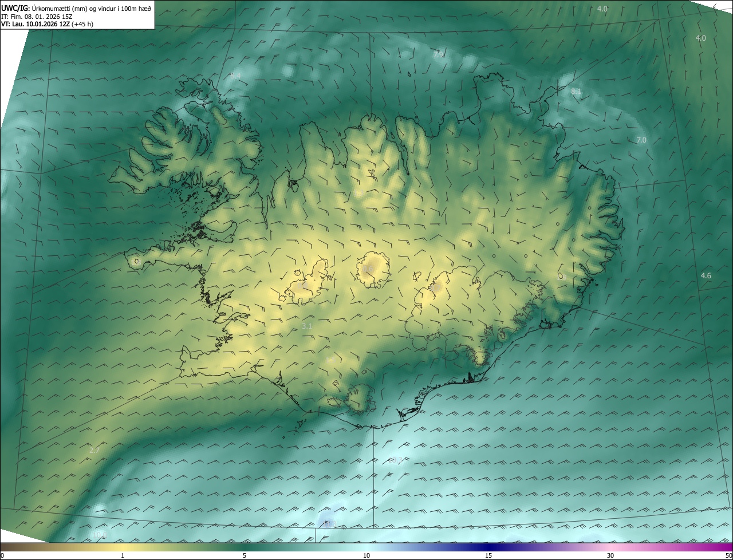This screenshot has height=560, width=733.
Task: Click the 50 tick at the color scale end
Action: coord(728,555)
